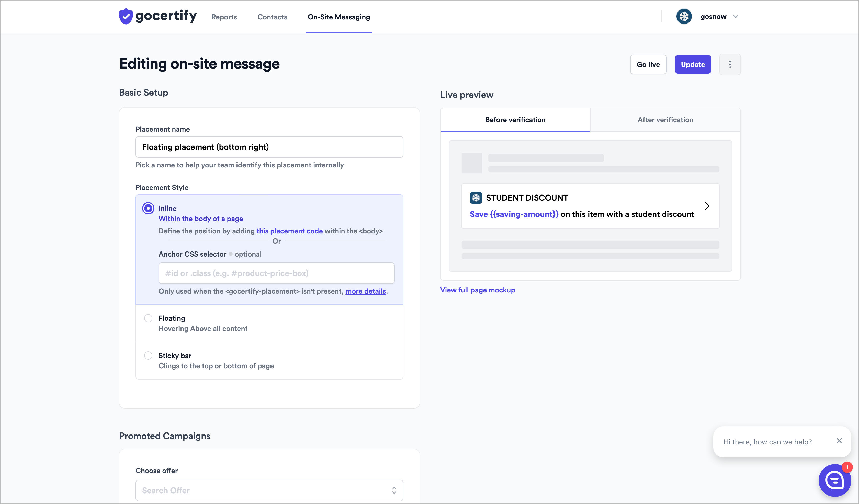This screenshot has height=504, width=859.
Task: Click the Go live button
Action: [x=648, y=64]
